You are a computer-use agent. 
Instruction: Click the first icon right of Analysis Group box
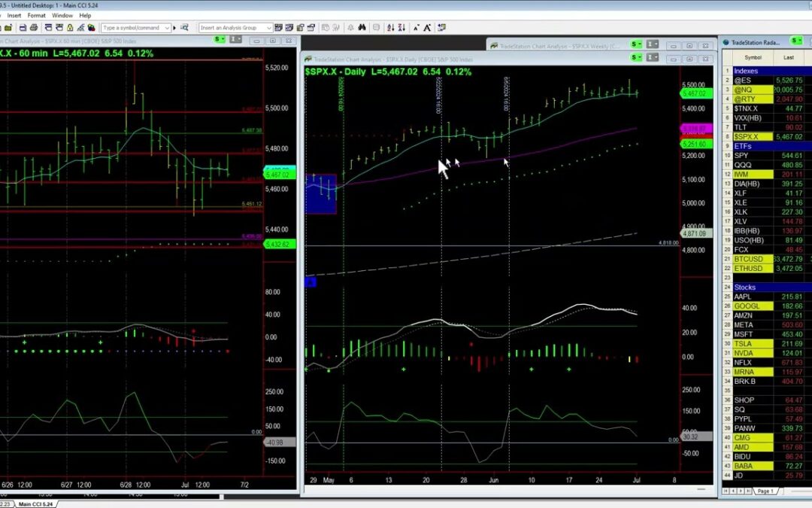(x=279, y=28)
